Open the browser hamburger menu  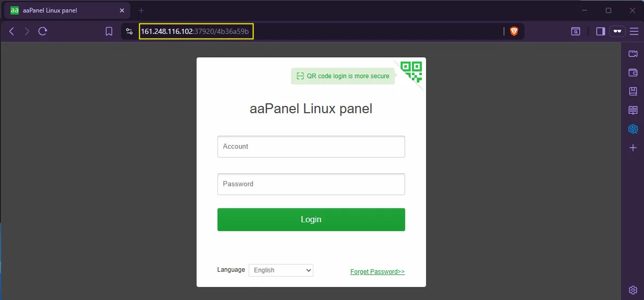coord(634,31)
